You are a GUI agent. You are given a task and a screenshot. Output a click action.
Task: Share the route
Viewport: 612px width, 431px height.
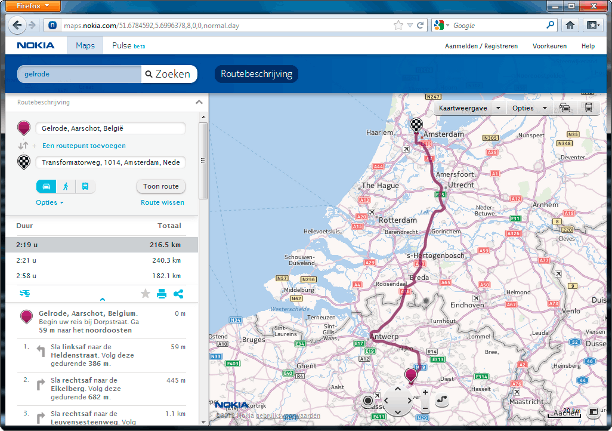coord(179,293)
